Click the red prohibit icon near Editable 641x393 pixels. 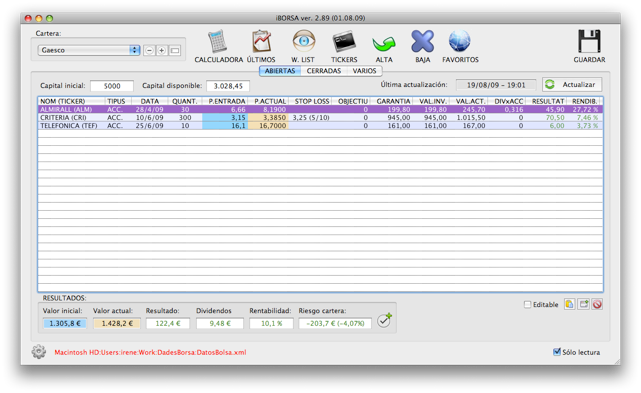(x=597, y=304)
